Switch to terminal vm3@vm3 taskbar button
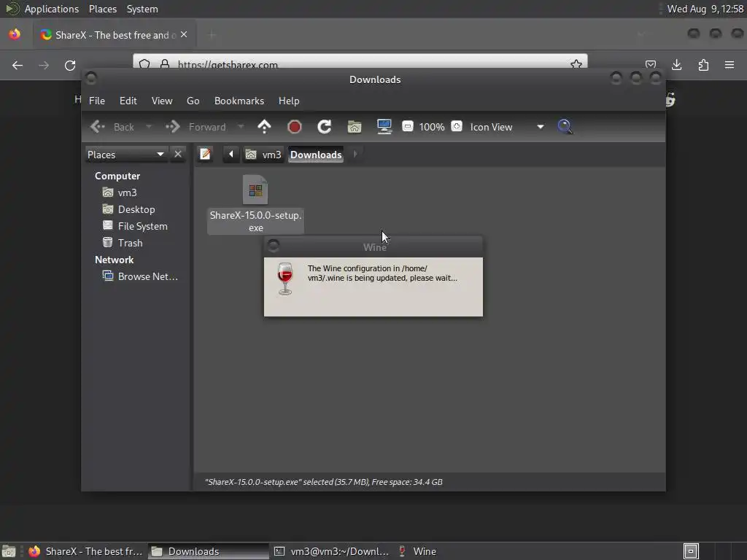 click(332, 551)
